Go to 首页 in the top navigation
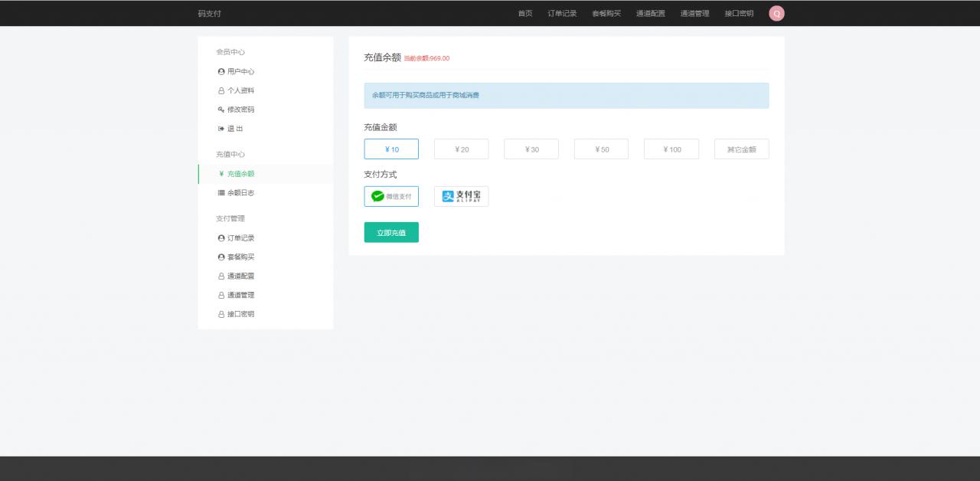 [525, 14]
